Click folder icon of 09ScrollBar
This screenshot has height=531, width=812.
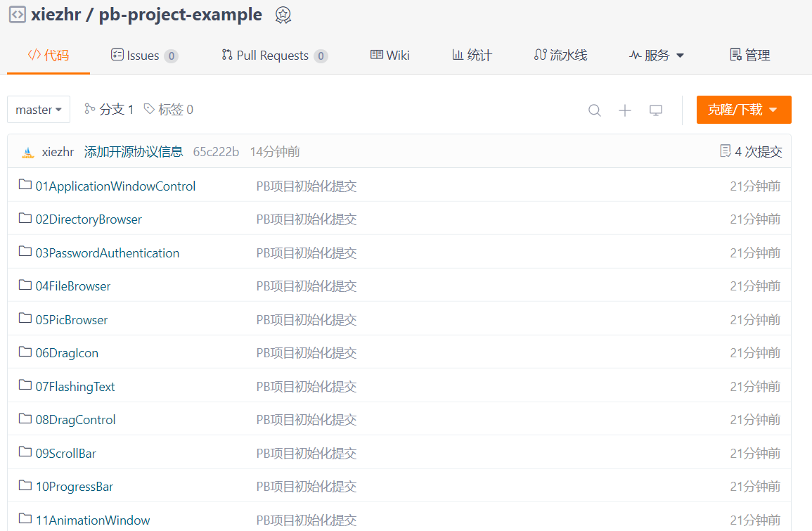pyautogui.click(x=25, y=452)
